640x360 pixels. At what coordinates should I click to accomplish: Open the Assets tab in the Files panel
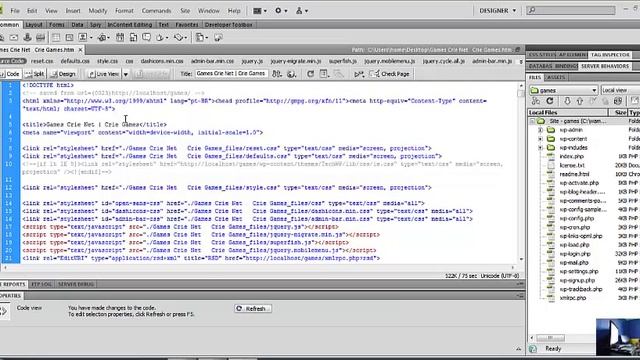click(x=556, y=77)
